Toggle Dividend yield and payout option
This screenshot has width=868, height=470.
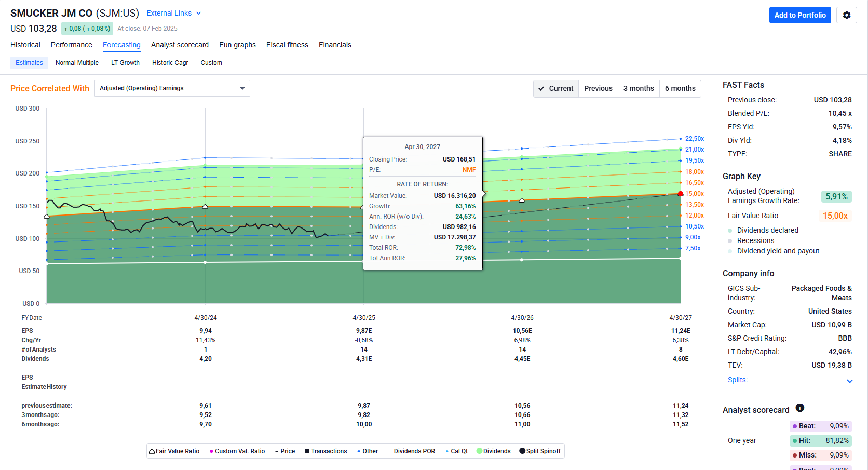coord(730,251)
